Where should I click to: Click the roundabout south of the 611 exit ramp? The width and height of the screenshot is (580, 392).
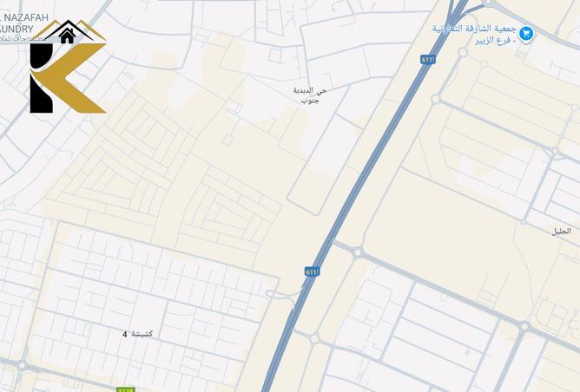[x=314, y=338]
